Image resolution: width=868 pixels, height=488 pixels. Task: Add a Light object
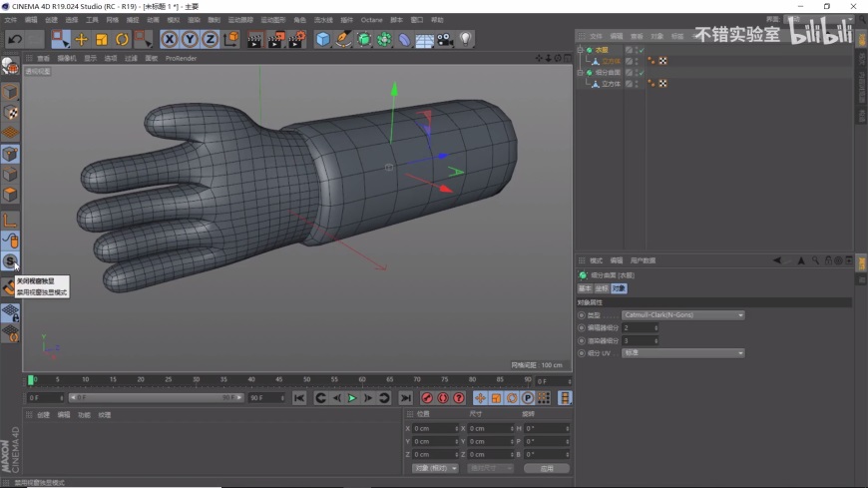point(465,39)
